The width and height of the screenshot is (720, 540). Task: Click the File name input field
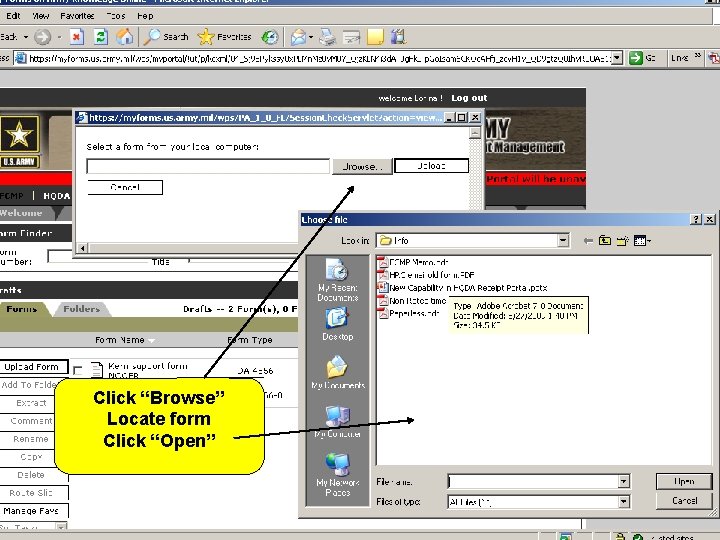(533, 481)
